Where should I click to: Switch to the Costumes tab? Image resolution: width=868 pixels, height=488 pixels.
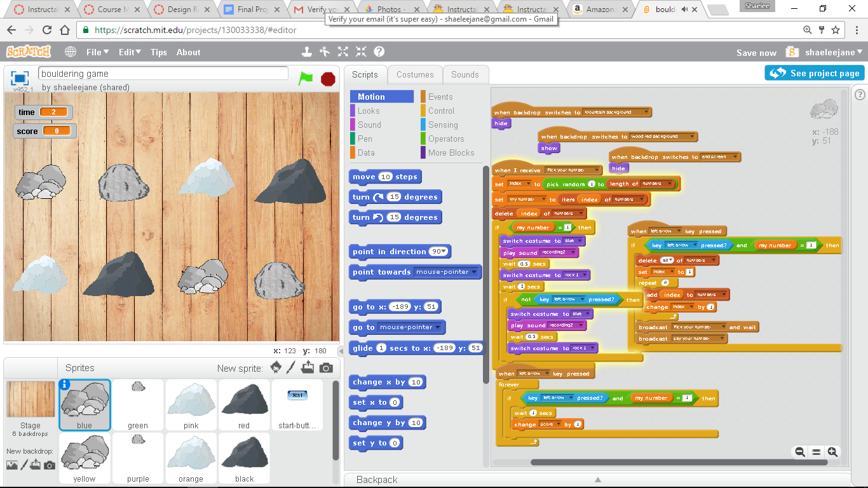coord(415,74)
